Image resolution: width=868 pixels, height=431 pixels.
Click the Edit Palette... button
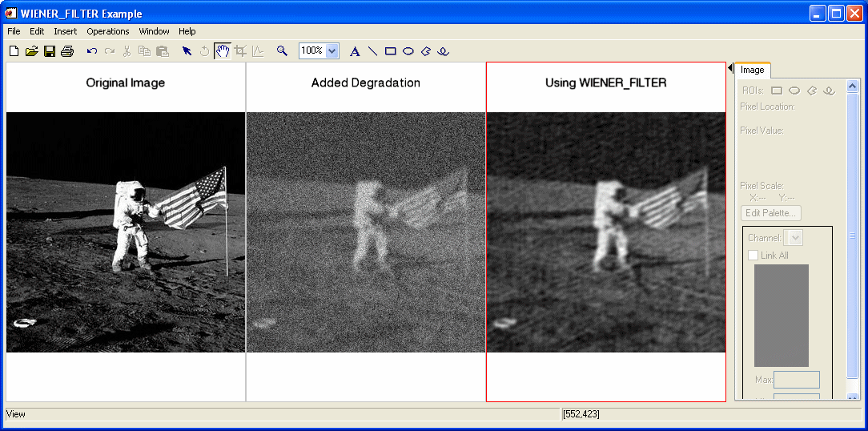[770, 213]
